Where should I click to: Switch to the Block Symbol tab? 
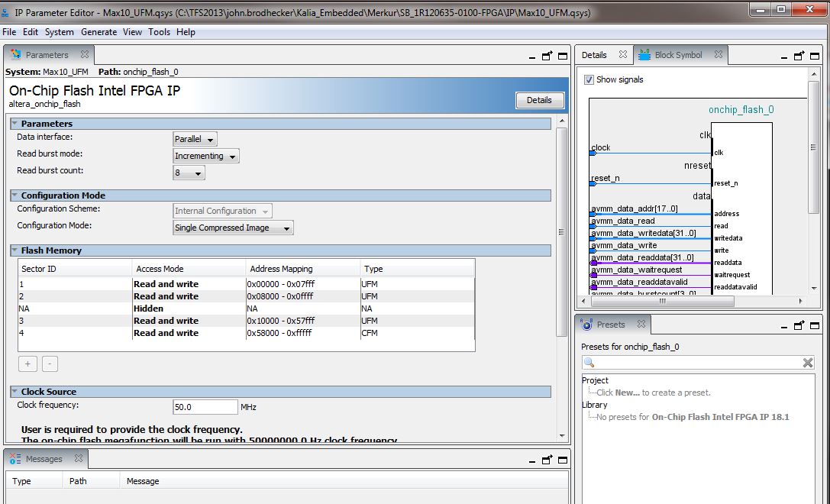pos(678,55)
